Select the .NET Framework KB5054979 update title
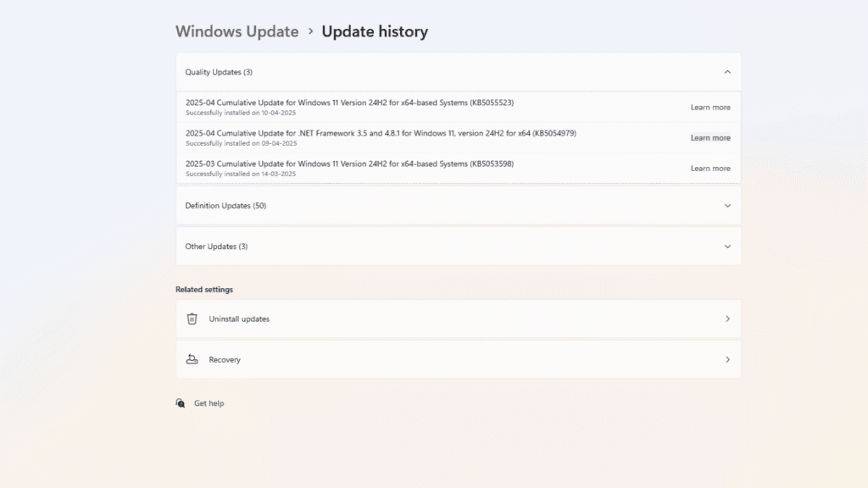Image resolution: width=868 pixels, height=488 pixels. (381, 133)
